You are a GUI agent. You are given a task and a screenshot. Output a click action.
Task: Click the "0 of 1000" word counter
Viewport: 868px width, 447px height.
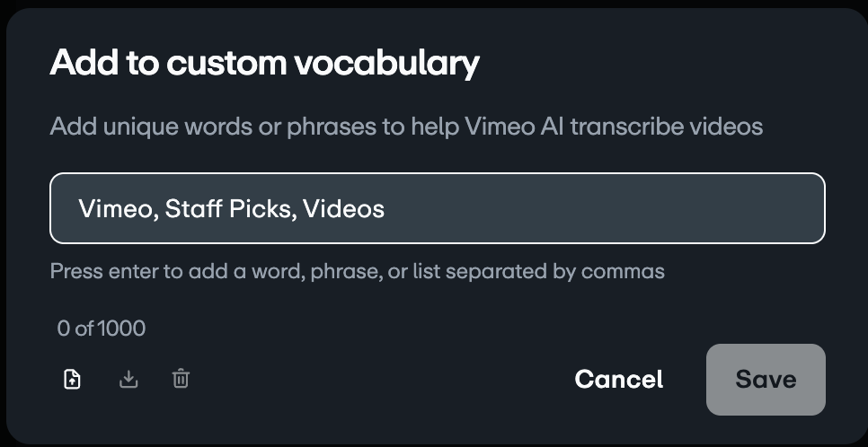point(101,329)
